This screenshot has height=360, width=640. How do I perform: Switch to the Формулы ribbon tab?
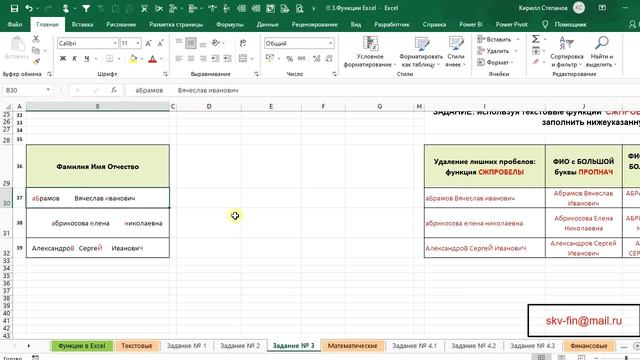coord(230,24)
